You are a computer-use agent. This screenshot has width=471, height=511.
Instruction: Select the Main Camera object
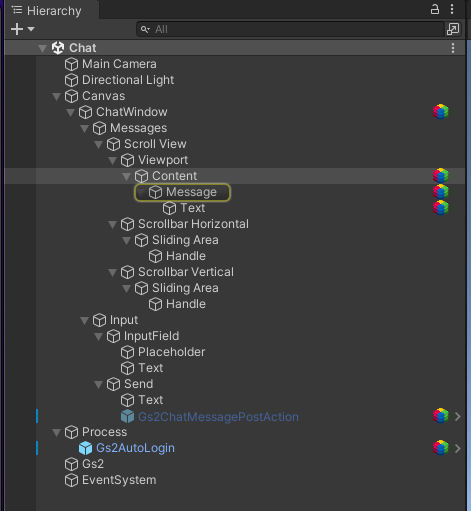[119, 64]
